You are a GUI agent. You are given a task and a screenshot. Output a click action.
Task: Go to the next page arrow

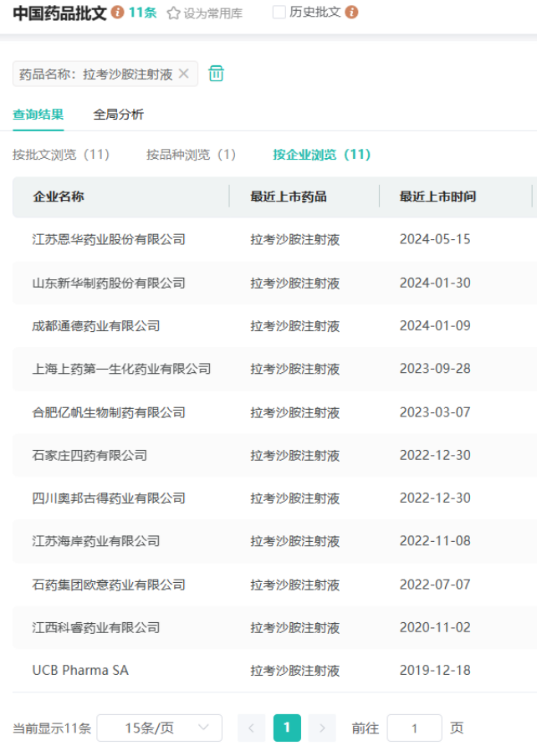[x=323, y=728]
